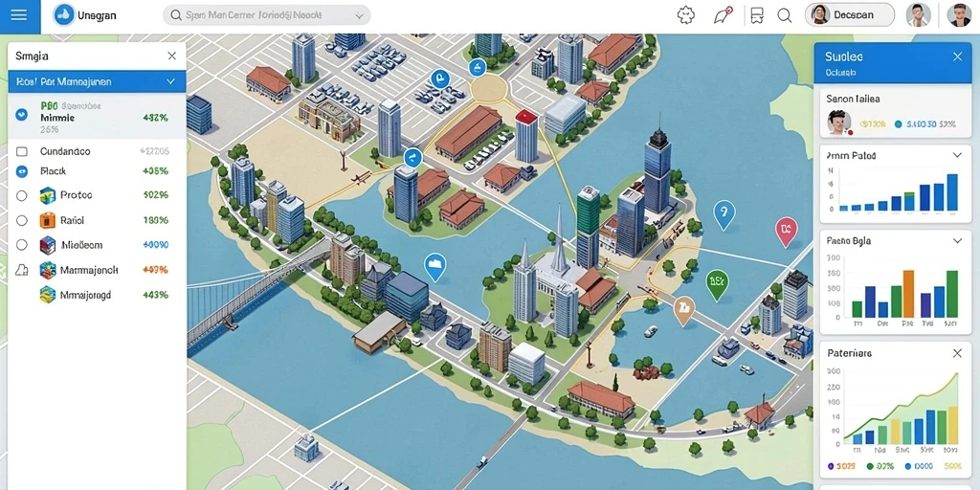Viewport: 980px width, 490px height.
Task: Open the hamburger menu in the top bar
Action: coord(19,15)
